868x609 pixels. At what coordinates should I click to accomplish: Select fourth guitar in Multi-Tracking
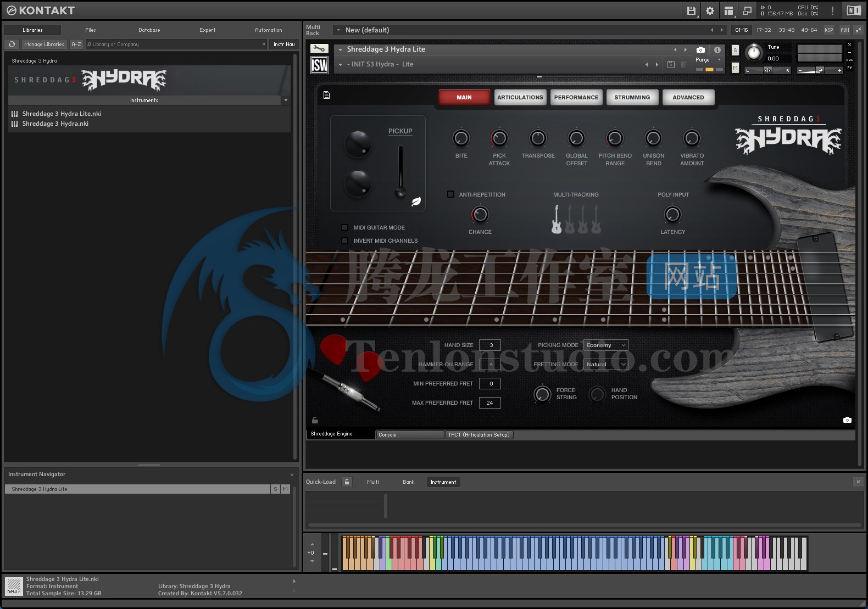click(596, 219)
